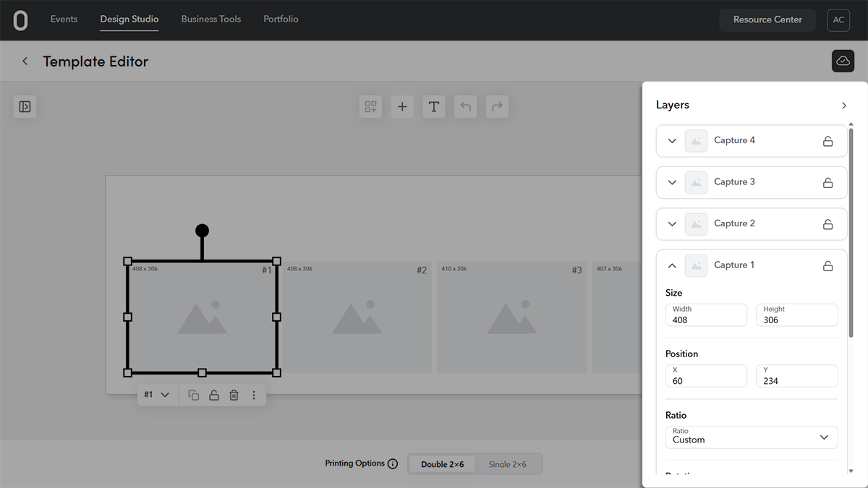The height and width of the screenshot is (488, 868).
Task: Click the Printing Options label
Action: pos(354,463)
